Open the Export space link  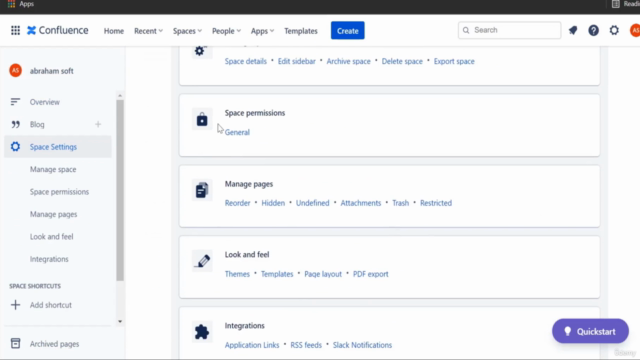[454, 61]
